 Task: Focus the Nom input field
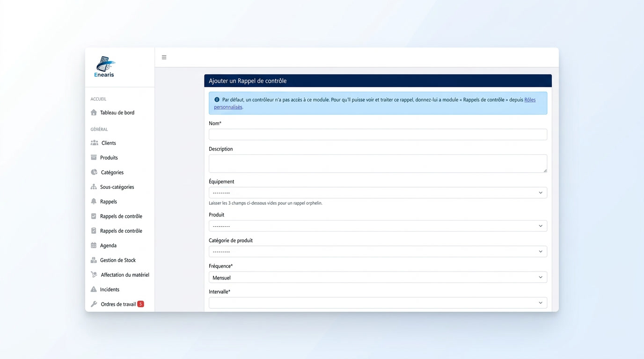[378, 135]
